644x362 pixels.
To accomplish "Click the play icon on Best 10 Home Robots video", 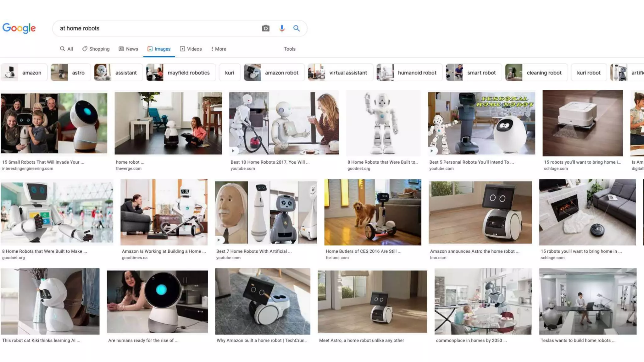I will pyautogui.click(x=233, y=151).
